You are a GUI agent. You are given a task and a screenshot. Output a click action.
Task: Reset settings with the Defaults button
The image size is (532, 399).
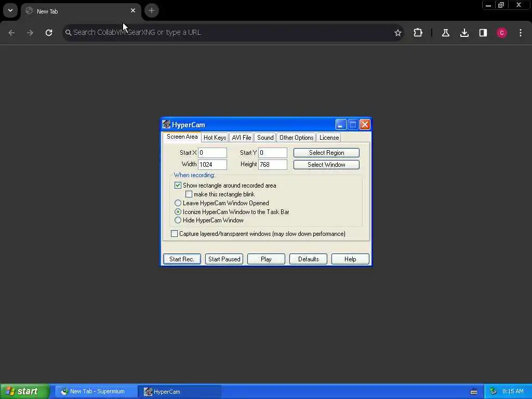click(308, 259)
